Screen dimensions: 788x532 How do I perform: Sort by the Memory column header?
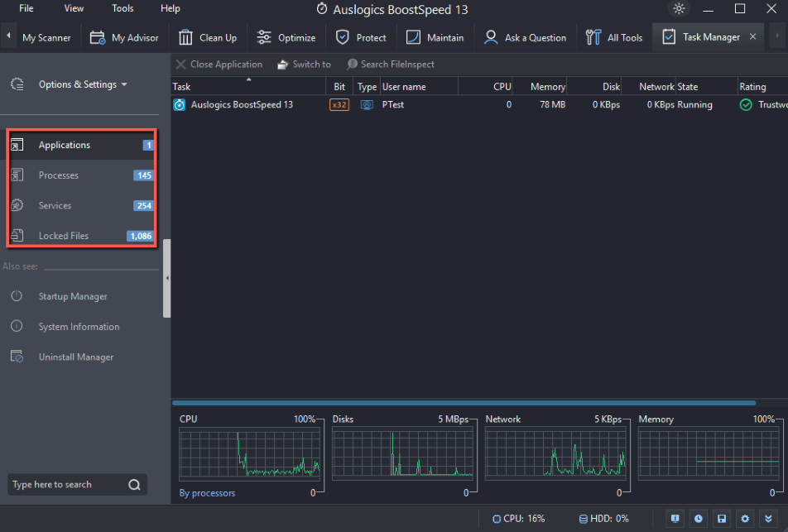(540, 86)
